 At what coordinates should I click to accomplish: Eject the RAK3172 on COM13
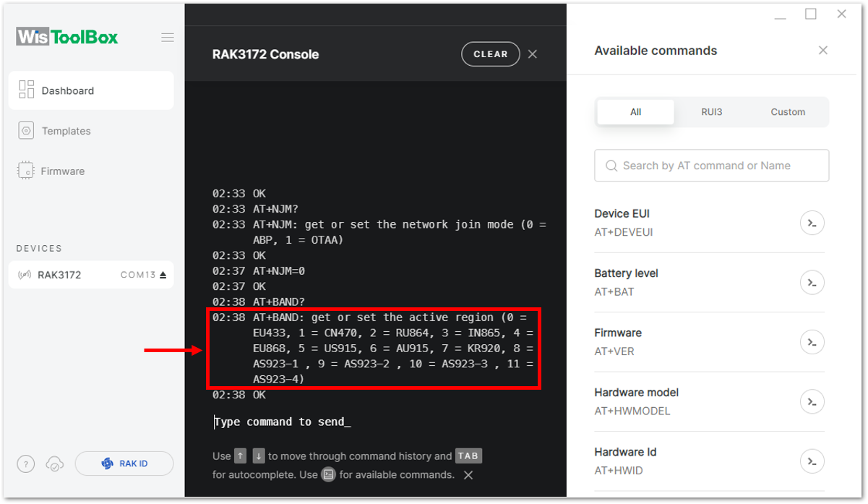click(x=163, y=275)
